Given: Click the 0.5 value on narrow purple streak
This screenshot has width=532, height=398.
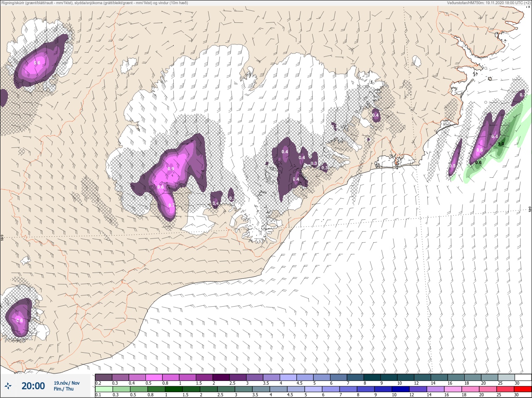Looking at the screenshot, I should (x=453, y=166).
